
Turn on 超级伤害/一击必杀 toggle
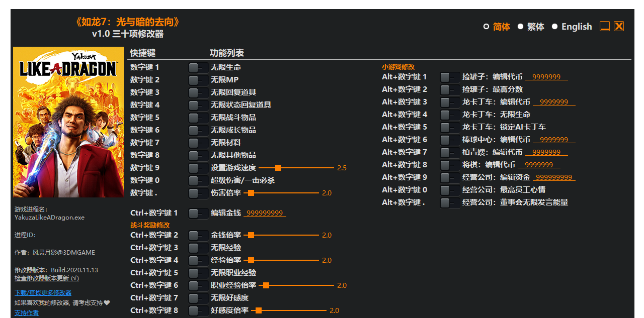point(198,180)
